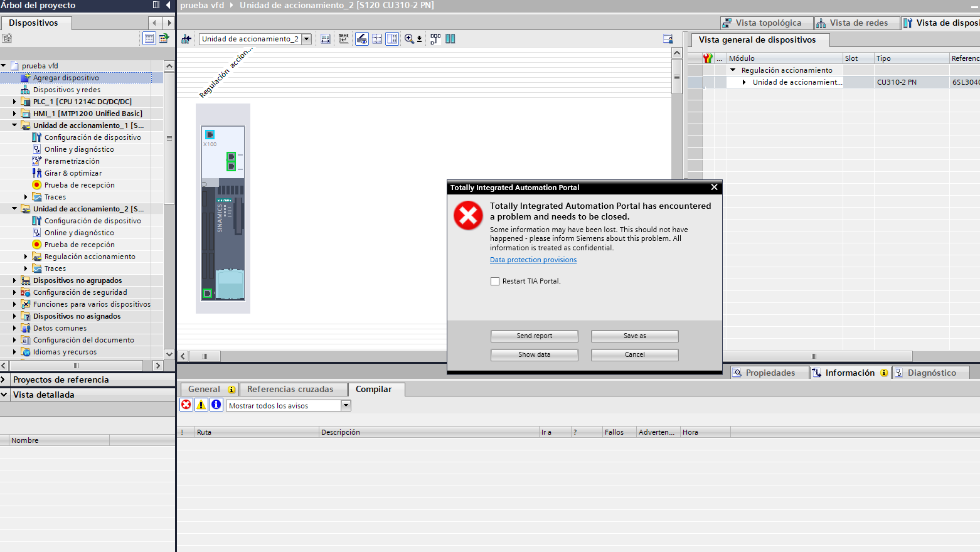Expand 'Regulación accionamiento' in project tree
This screenshot has width=980, height=552.
(x=26, y=257)
